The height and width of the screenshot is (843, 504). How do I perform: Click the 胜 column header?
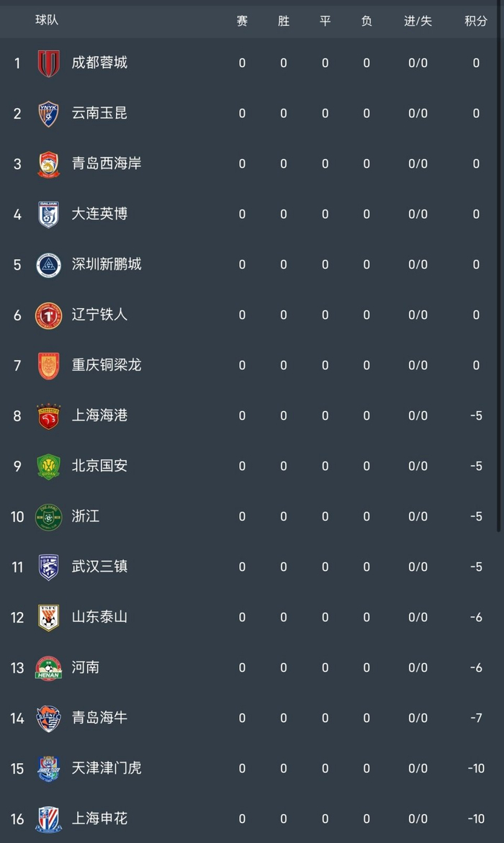pyautogui.click(x=284, y=21)
